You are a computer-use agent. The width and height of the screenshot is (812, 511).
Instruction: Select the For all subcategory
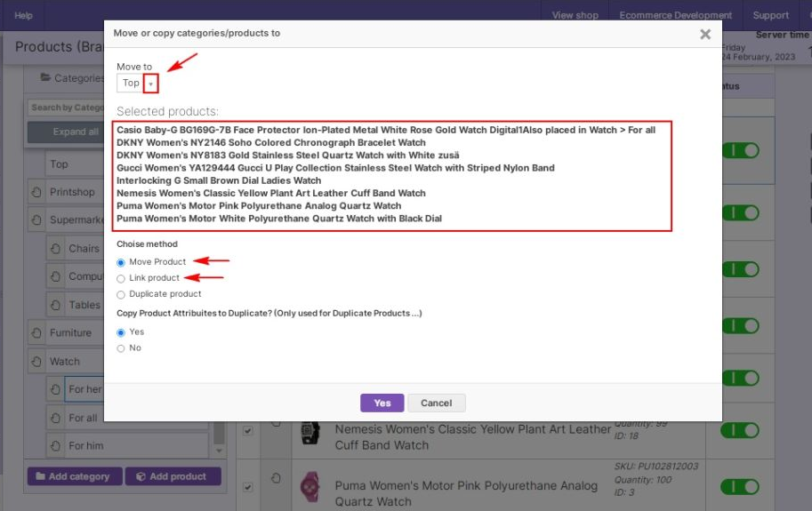click(83, 418)
